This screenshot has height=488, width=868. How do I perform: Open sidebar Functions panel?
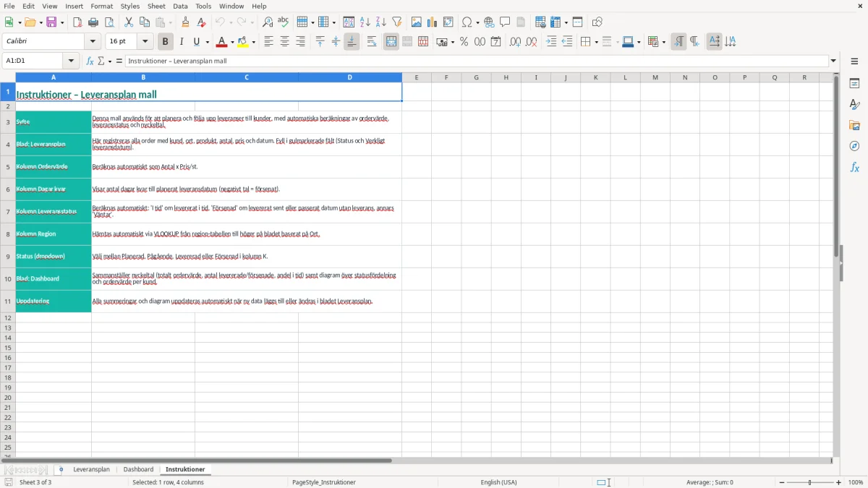coord(854,167)
